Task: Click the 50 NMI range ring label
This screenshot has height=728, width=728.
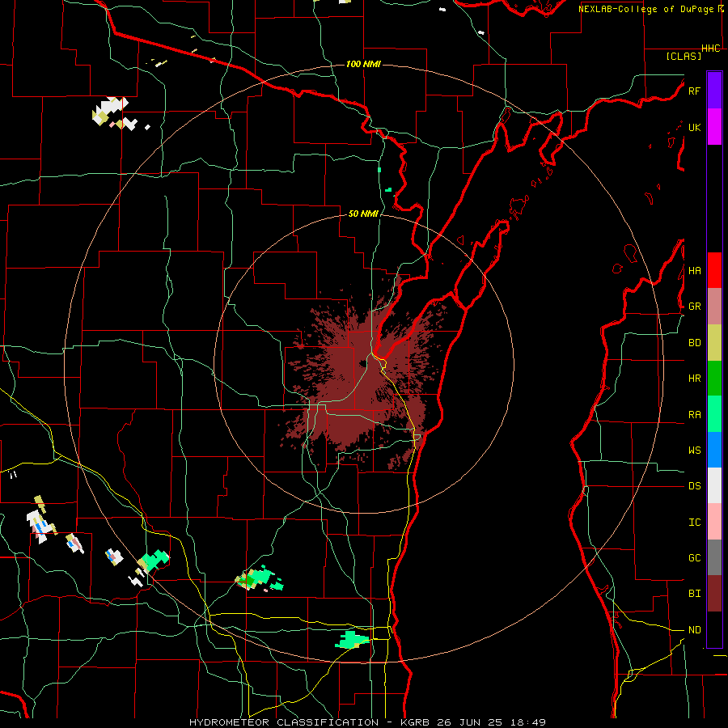Action: [363, 214]
